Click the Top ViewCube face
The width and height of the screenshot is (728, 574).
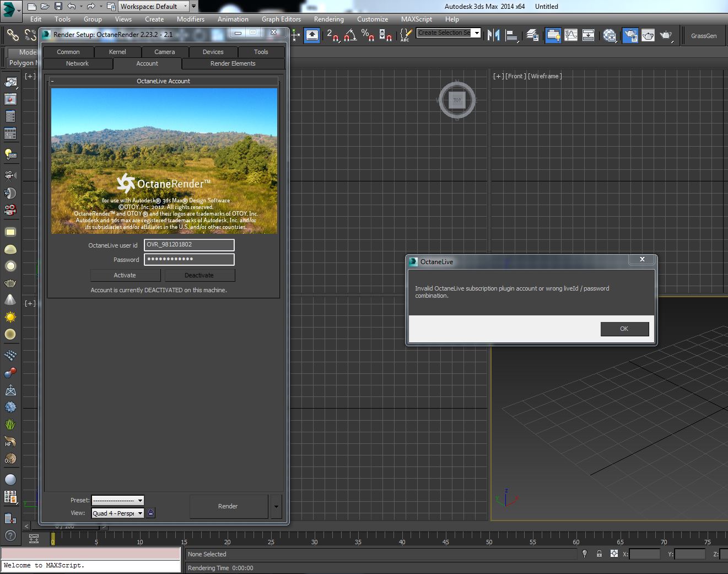click(457, 100)
